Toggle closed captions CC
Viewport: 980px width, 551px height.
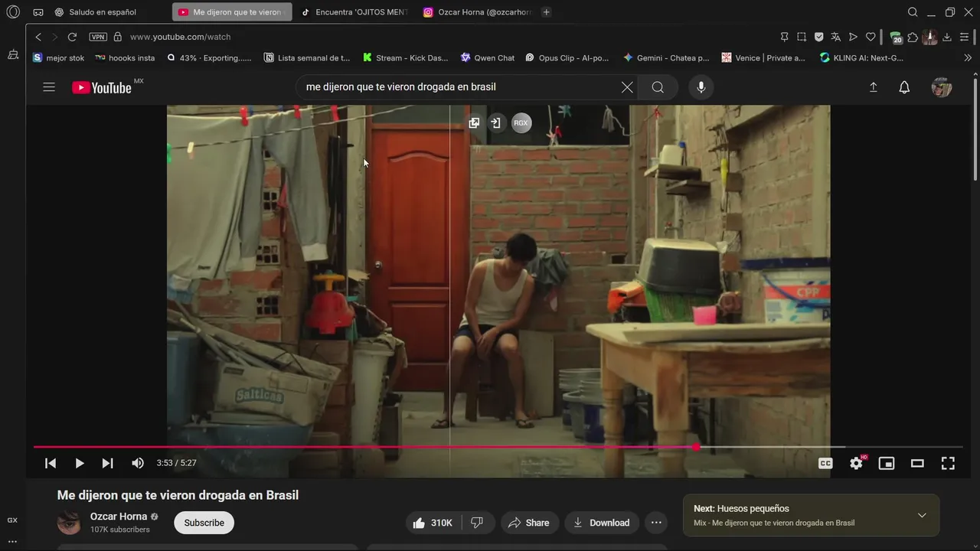[x=825, y=463]
